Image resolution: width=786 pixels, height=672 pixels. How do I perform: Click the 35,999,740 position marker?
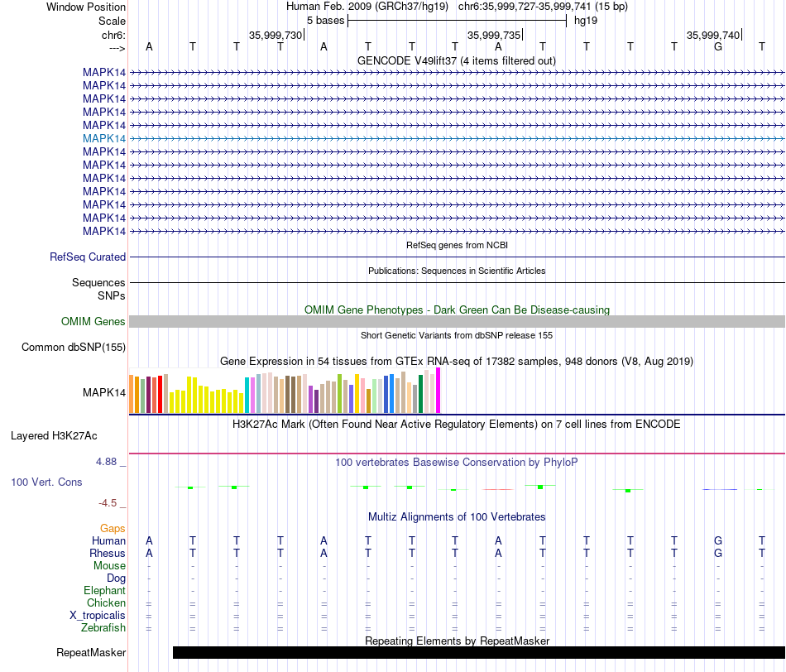714,35
